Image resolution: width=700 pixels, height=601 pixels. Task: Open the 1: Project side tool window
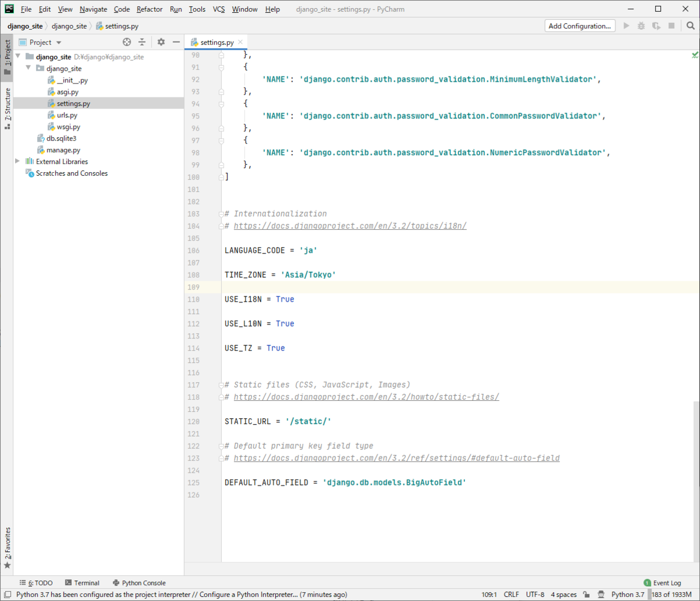7,57
